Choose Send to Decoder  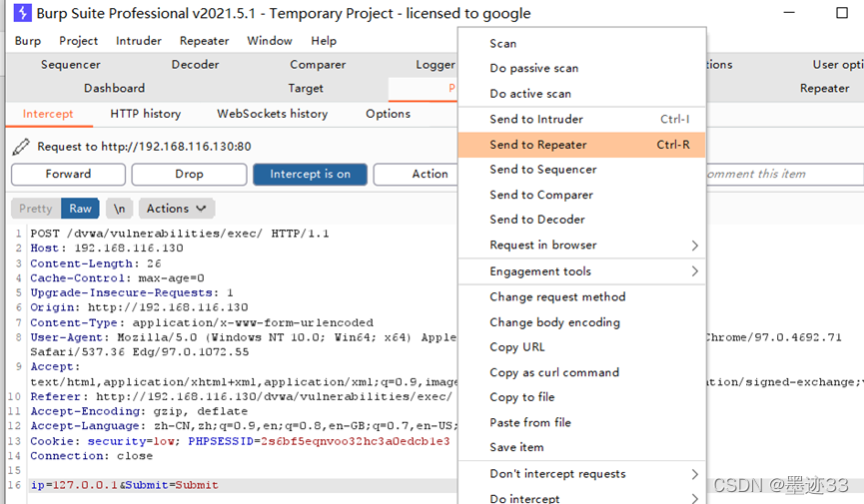click(x=582, y=220)
